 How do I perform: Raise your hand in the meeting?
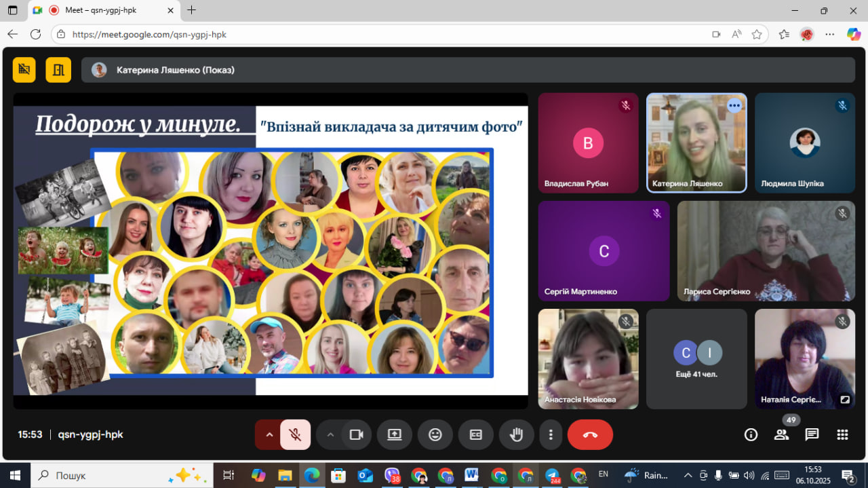(516, 434)
